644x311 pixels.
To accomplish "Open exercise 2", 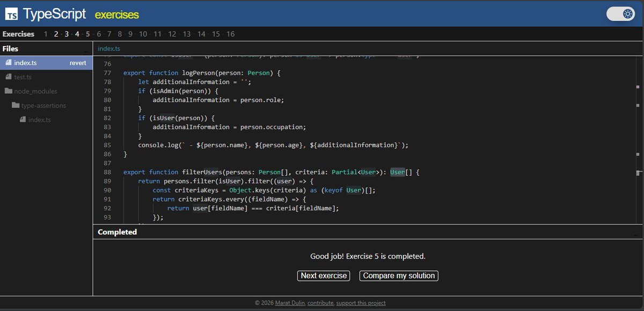I will coord(56,34).
